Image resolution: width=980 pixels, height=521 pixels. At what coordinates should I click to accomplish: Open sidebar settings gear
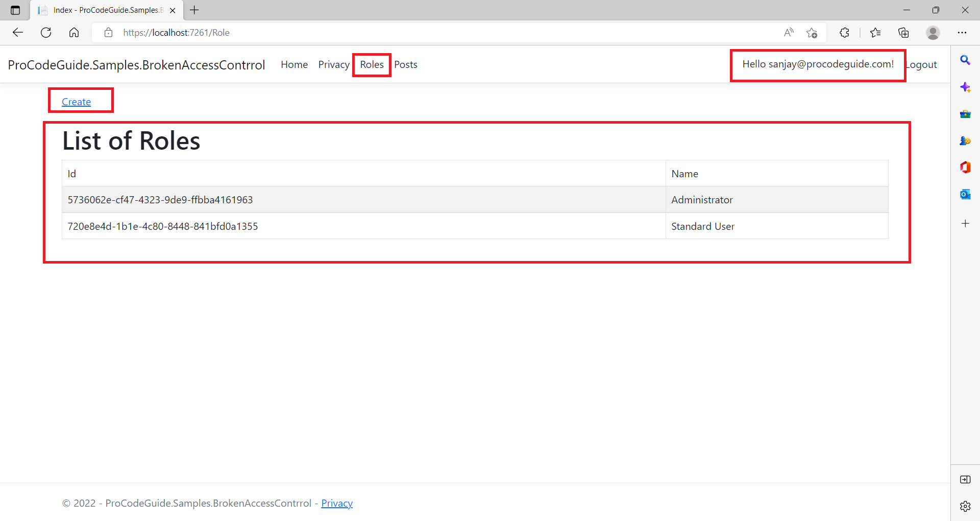[x=965, y=506]
